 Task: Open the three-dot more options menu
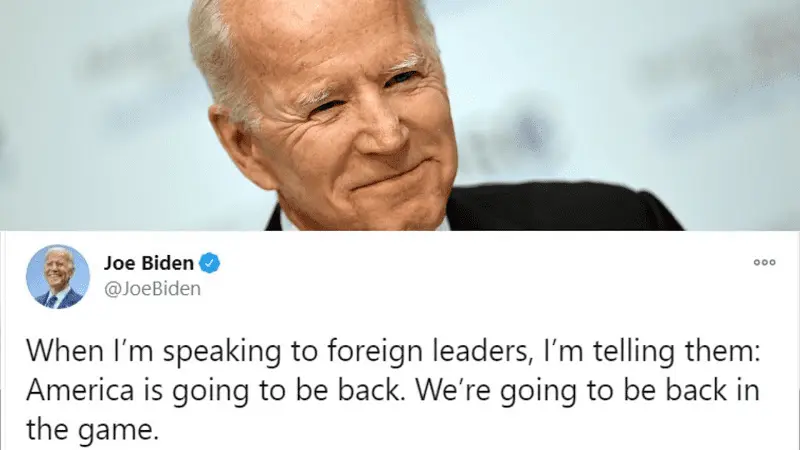coord(764,262)
